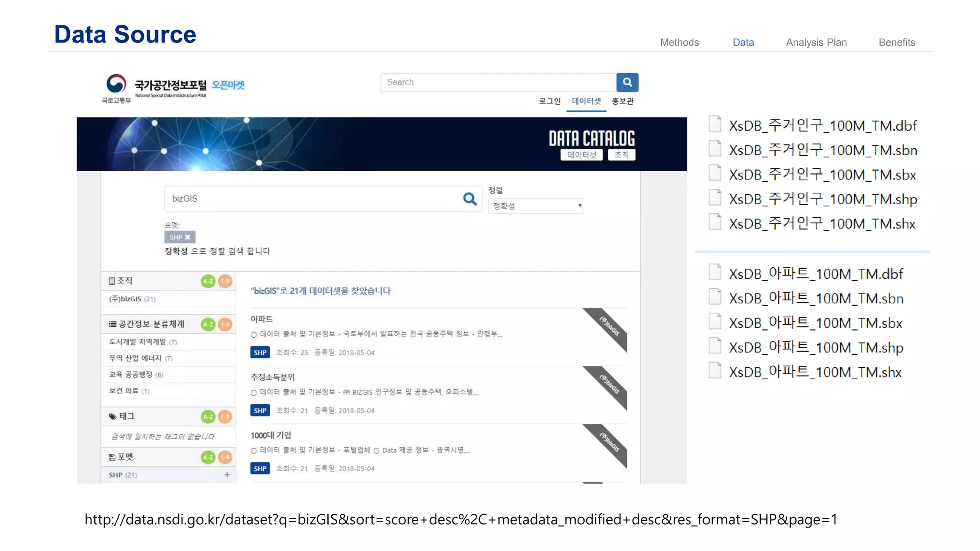Sort 포멧 facet by count with 1-9 badge
Screen dimensions: 980x551
(x=225, y=457)
